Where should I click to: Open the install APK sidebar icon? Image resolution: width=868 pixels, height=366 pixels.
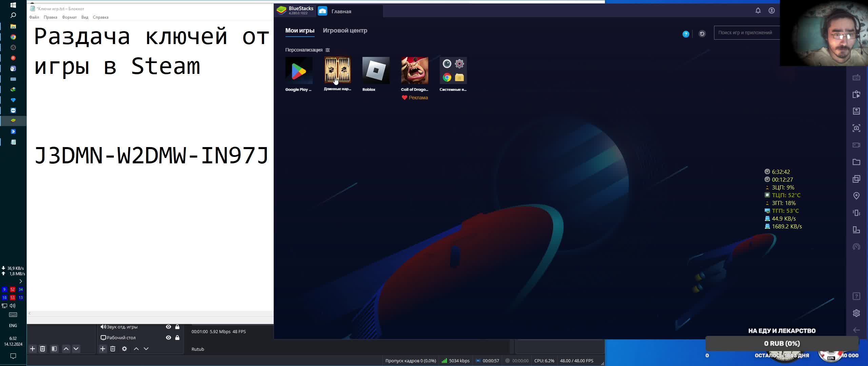click(856, 111)
